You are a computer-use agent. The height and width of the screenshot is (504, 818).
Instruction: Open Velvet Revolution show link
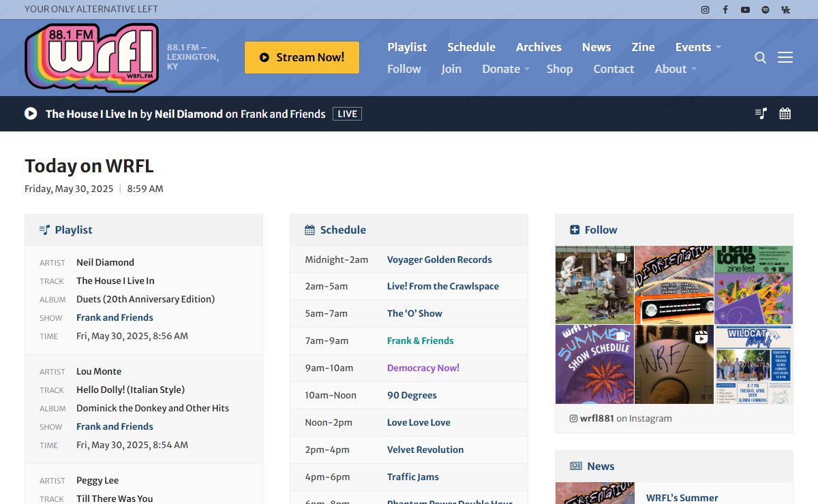425,450
